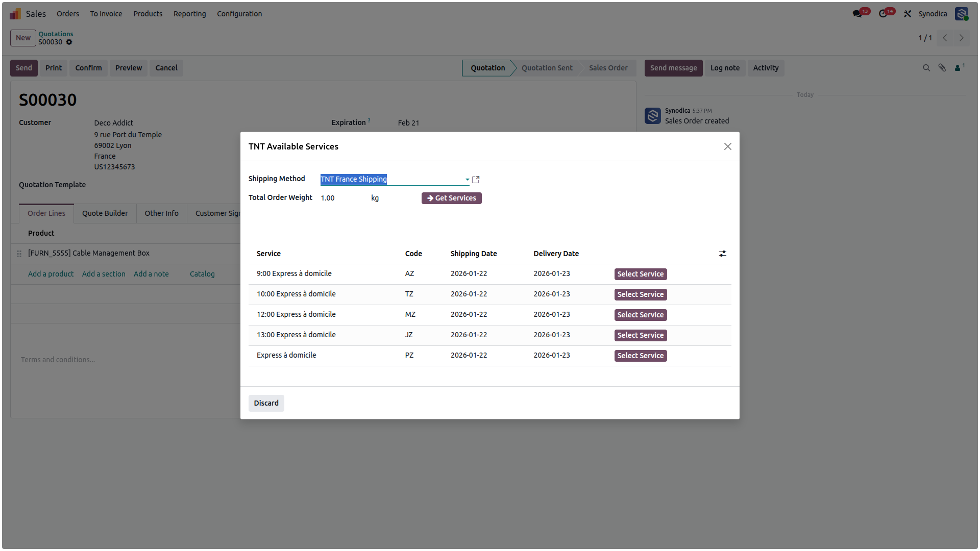
Task: Go to the Quotations breadcrumb
Action: click(56, 34)
